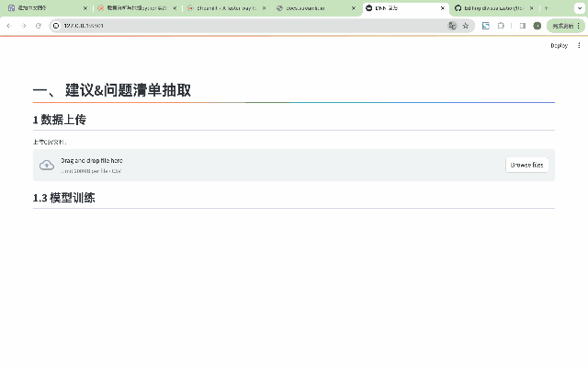Open the extensions puzzle icon

click(x=501, y=26)
